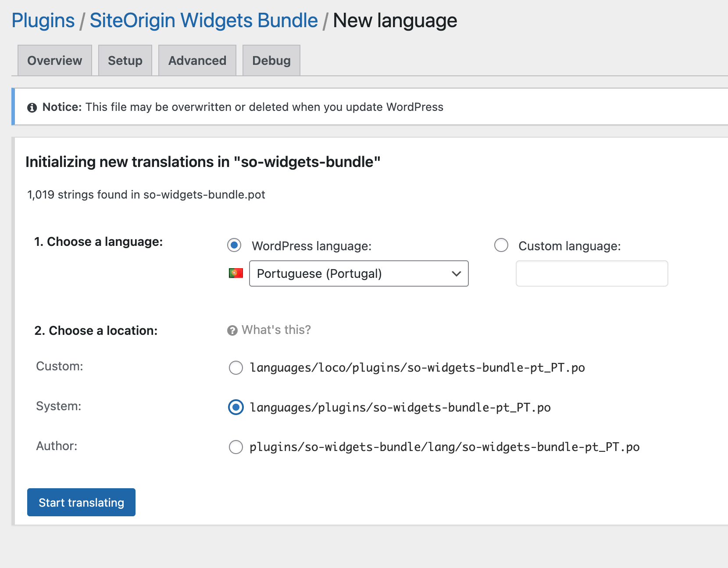Click the question mark help icon
Image resolution: width=728 pixels, height=568 pixels.
(232, 330)
